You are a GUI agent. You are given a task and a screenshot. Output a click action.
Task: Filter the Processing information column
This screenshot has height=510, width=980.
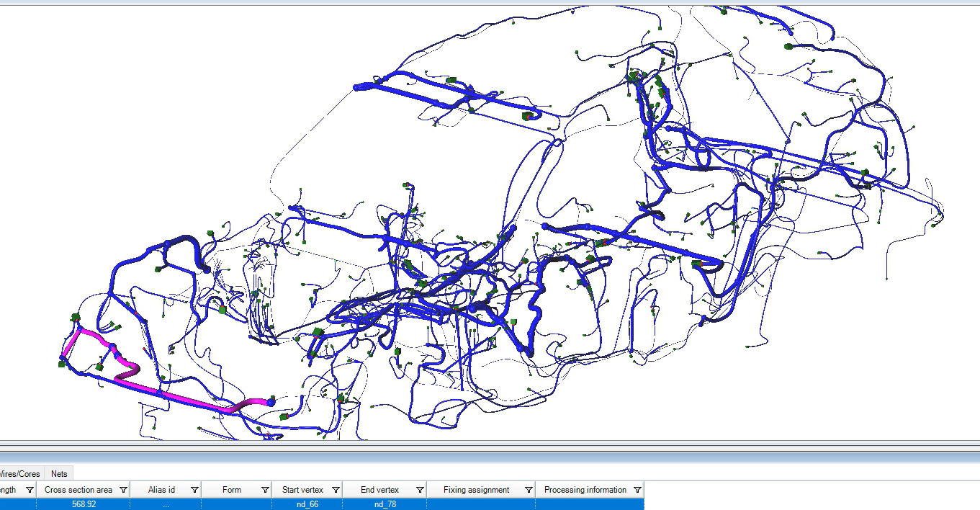(x=637, y=489)
